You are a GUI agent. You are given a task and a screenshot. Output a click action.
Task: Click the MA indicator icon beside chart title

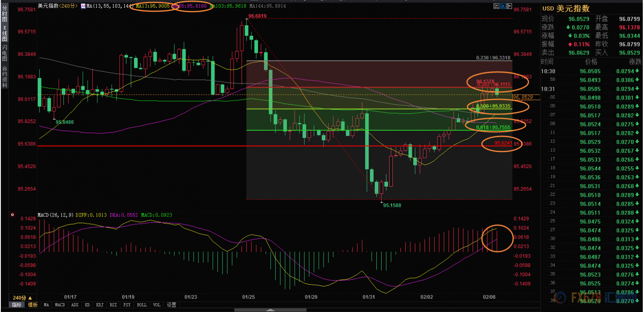[x=83, y=6]
